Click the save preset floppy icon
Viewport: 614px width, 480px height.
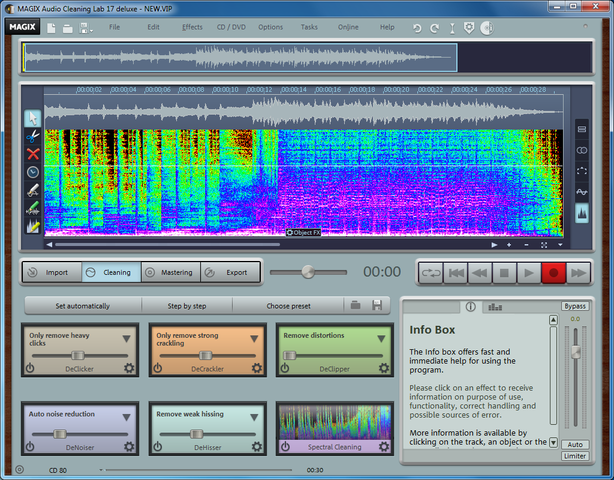coord(377,305)
